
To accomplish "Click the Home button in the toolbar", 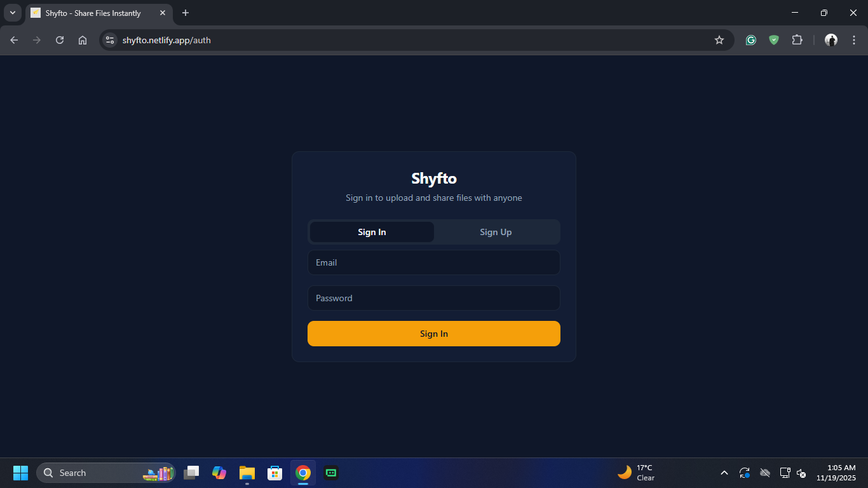I will click(x=82, y=39).
